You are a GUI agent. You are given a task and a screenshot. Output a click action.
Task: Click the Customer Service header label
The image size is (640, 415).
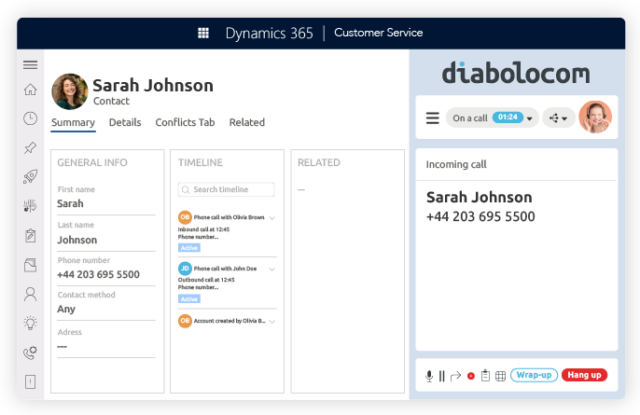pos(378,33)
